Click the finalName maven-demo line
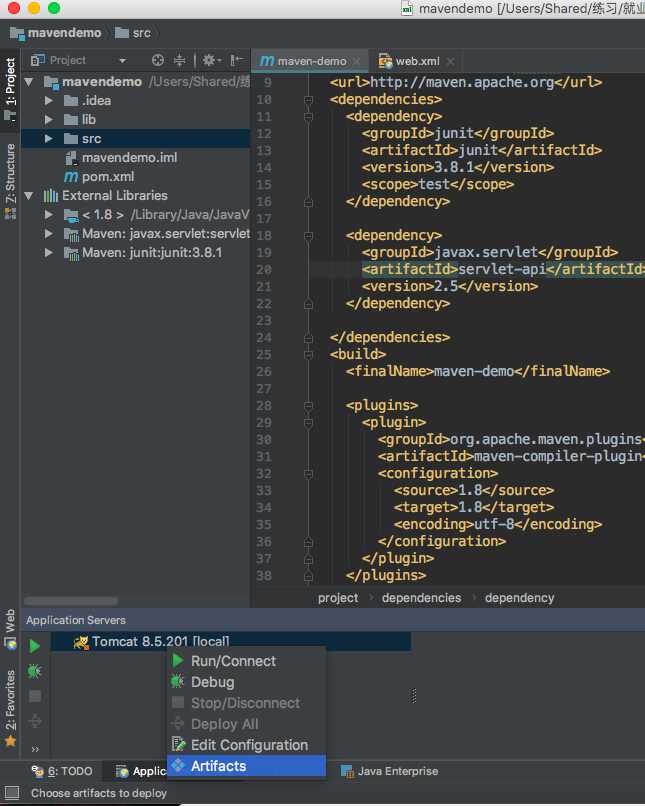This screenshot has width=645, height=806. [x=478, y=371]
